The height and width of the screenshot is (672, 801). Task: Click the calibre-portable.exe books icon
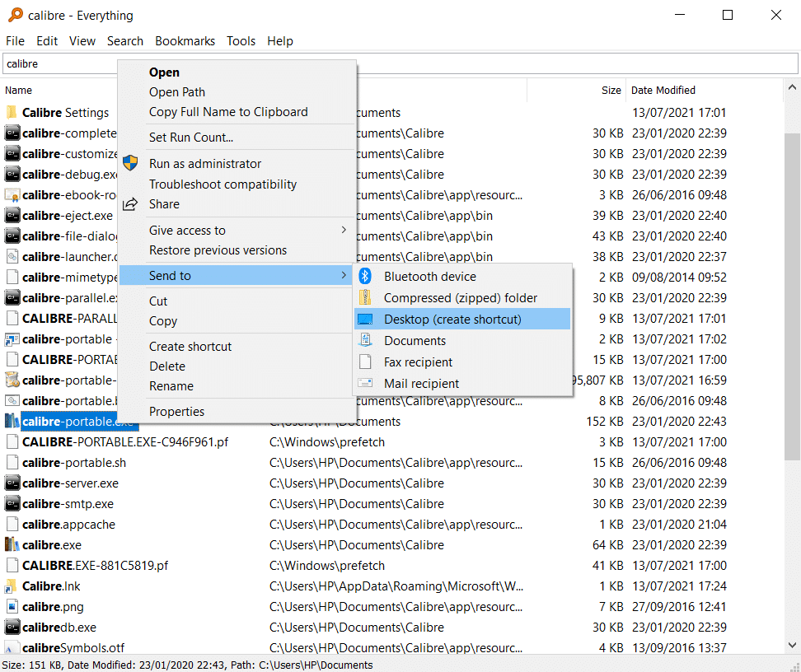[12, 422]
